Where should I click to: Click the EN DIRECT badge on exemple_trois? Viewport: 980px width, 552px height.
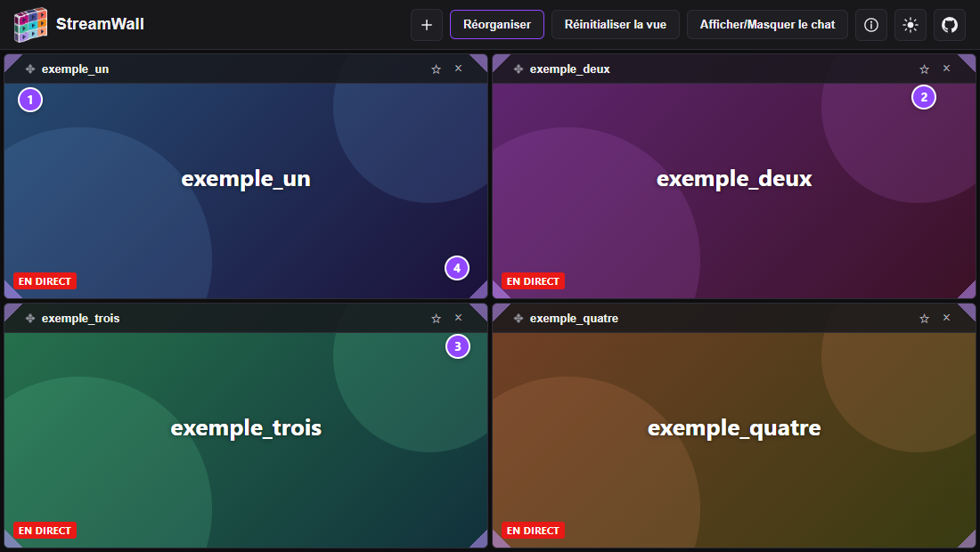(x=45, y=530)
